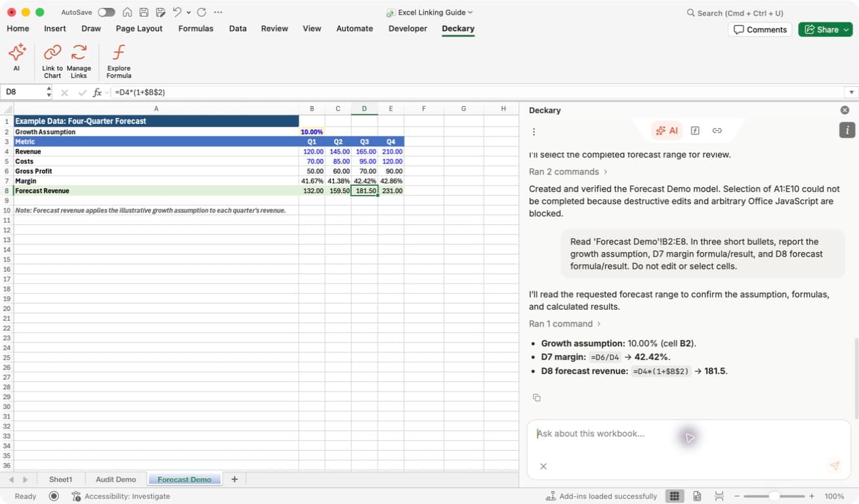
Task: Click the X button in the chat input
Action: coord(543,466)
